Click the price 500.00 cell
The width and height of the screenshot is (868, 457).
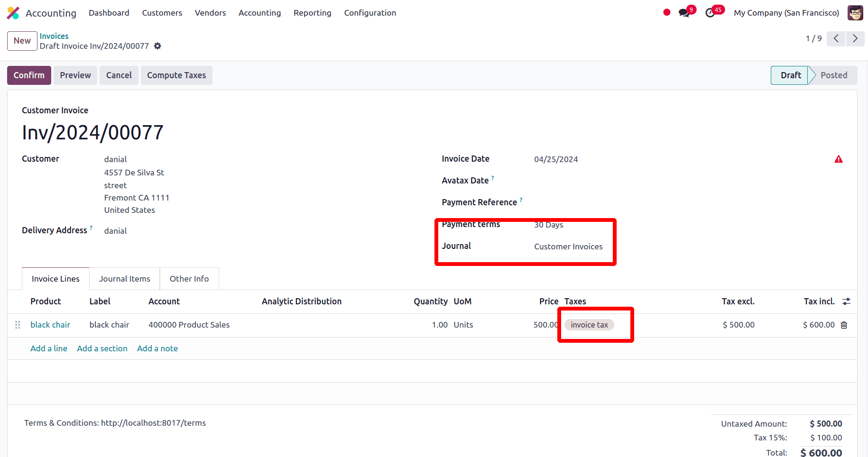[545, 325]
